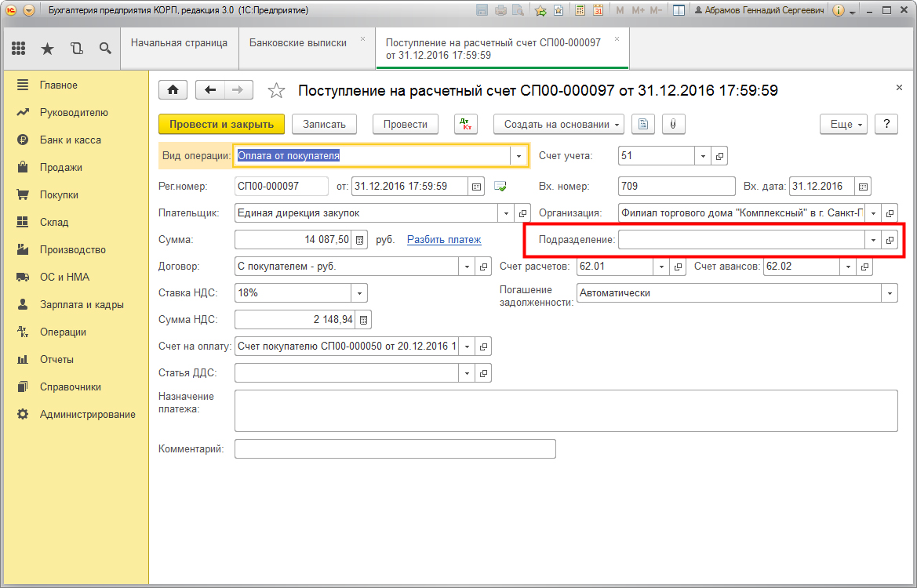Open the home button in document header
917x588 pixels.
tap(173, 90)
